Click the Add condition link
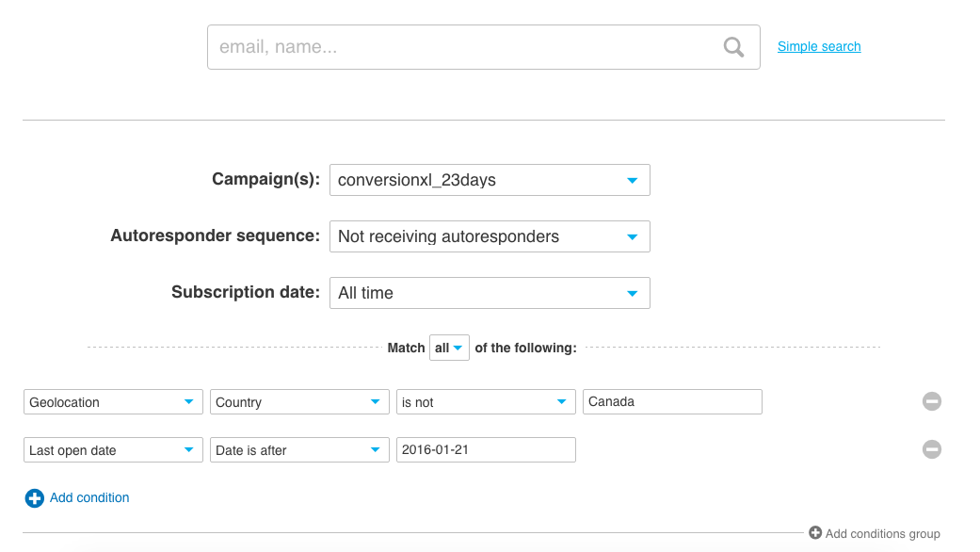980x552 pixels. [x=89, y=497]
